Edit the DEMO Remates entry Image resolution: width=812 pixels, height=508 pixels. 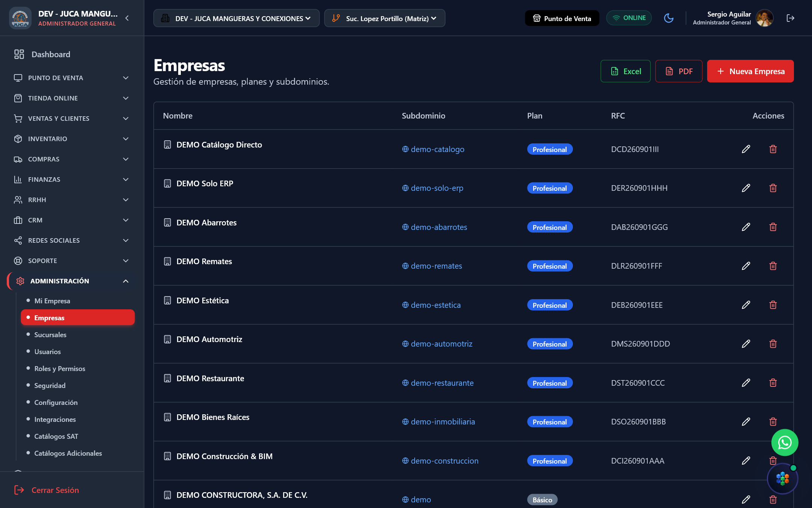(x=746, y=266)
